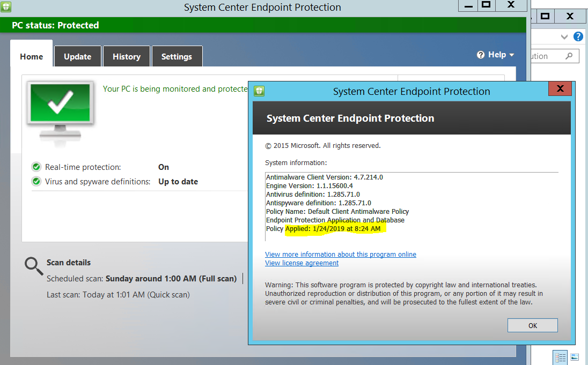Switch to the Update tab
588x365 pixels.
click(x=78, y=57)
